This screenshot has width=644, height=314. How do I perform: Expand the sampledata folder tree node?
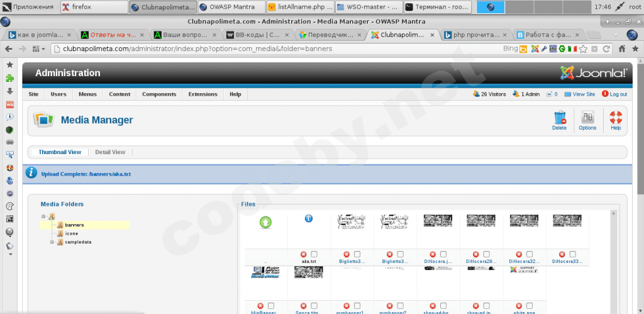(52, 242)
